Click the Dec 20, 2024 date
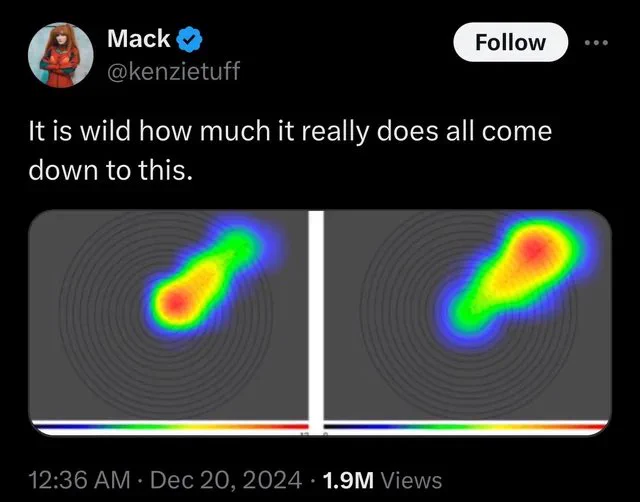 click(x=227, y=480)
